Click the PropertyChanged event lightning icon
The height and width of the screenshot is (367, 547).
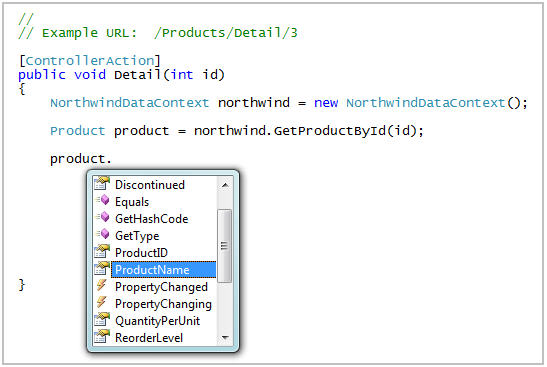[x=102, y=285]
